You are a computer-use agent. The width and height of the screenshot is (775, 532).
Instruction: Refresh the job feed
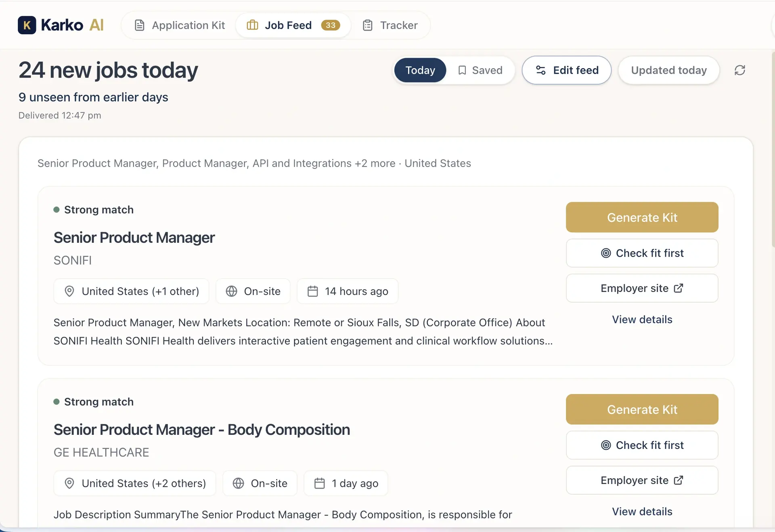coord(740,70)
